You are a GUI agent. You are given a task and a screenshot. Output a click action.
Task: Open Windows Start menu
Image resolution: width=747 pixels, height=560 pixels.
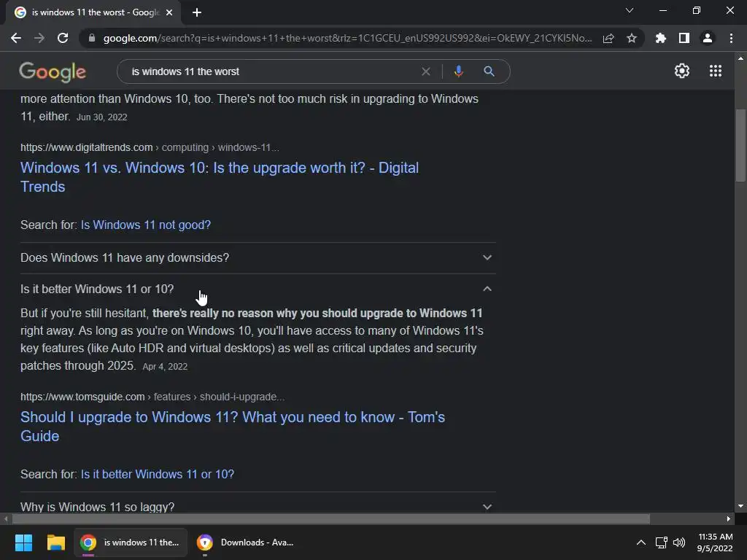tap(23, 542)
